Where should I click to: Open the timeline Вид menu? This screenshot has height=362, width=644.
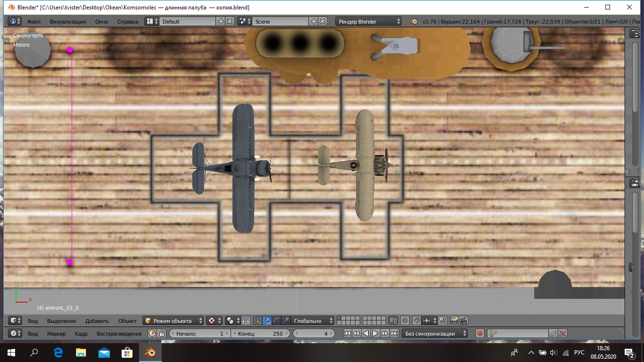point(33,334)
